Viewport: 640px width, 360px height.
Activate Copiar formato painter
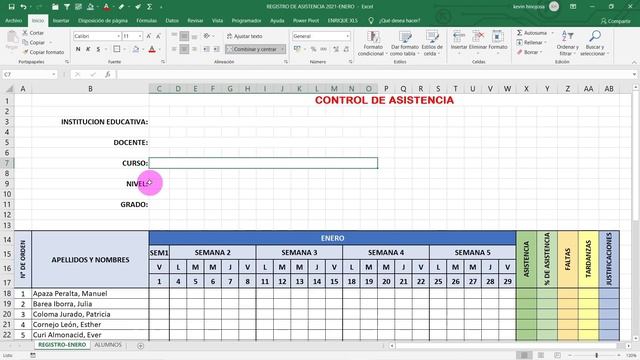tap(43, 52)
